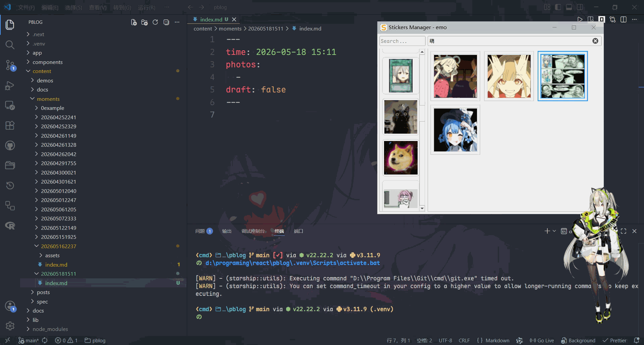Image resolution: width=644 pixels, height=345 pixels.
Task: Change language mode Markdown in status bar
Action: (x=493, y=340)
